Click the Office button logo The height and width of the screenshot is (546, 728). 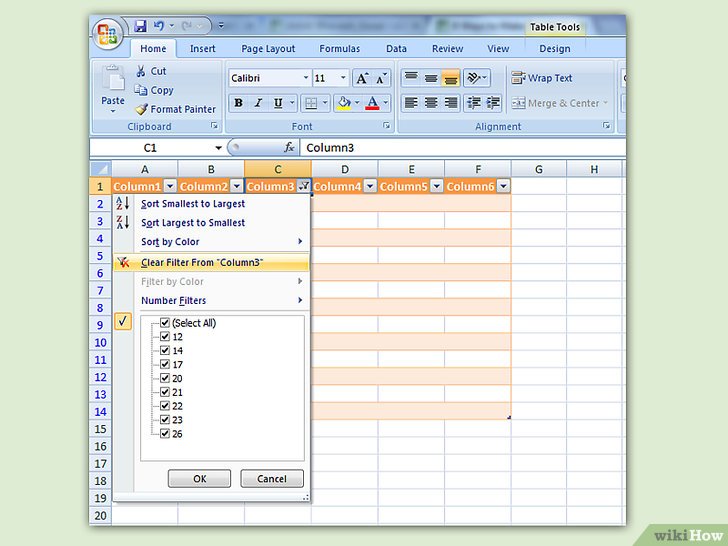108,34
